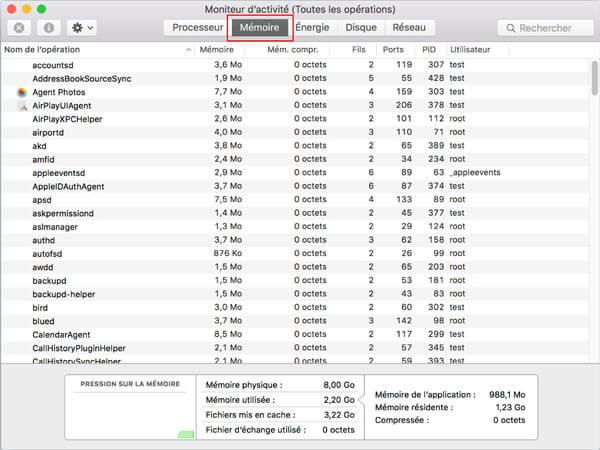The width and height of the screenshot is (600, 450).
Task: Open the gear actions dropdown menu
Action: tap(81, 28)
